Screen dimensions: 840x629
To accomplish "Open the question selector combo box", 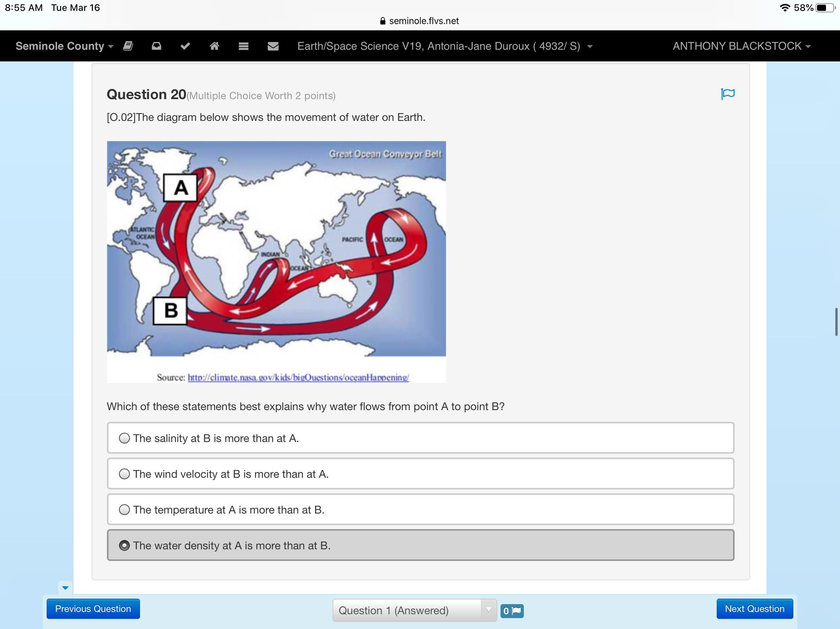I will 414,610.
